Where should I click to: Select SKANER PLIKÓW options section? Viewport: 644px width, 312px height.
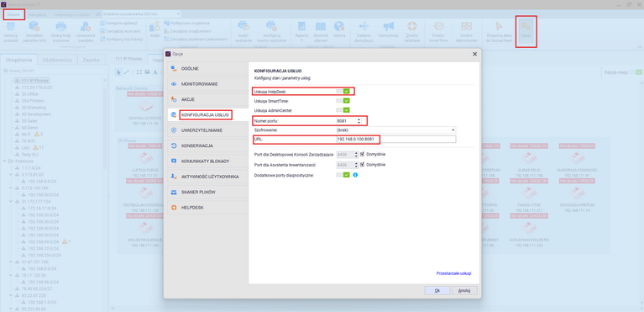[208, 193]
